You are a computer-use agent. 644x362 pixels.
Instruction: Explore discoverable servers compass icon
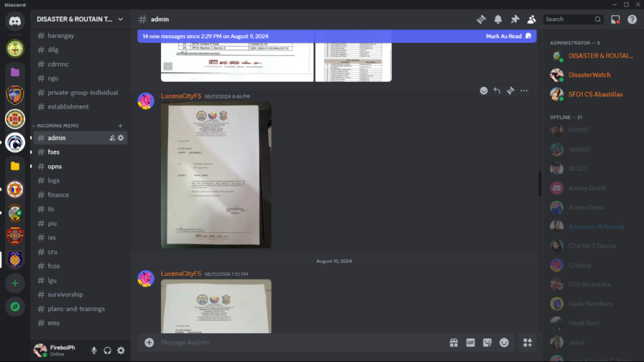[x=15, y=307]
